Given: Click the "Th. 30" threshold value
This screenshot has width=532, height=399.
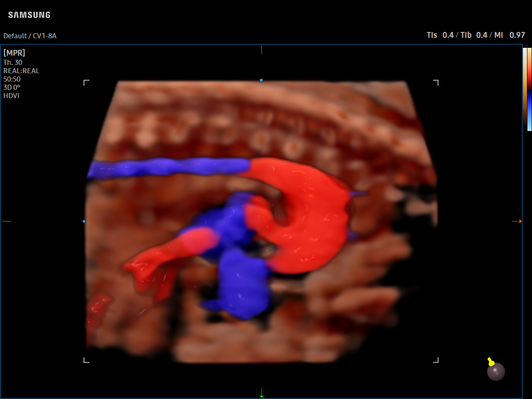Looking at the screenshot, I should click(13, 62).
